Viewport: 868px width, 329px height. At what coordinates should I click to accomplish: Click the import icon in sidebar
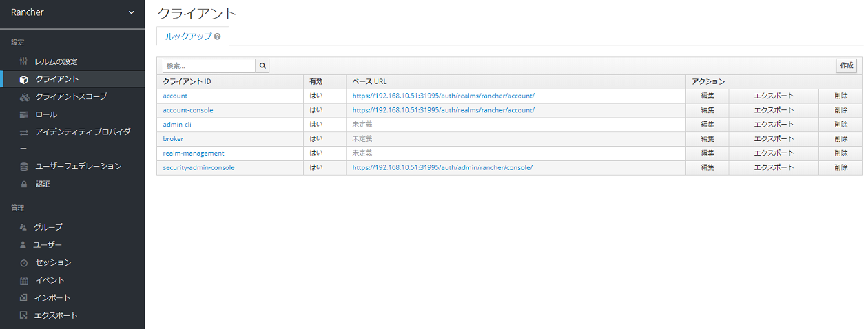tap(24, 298)
